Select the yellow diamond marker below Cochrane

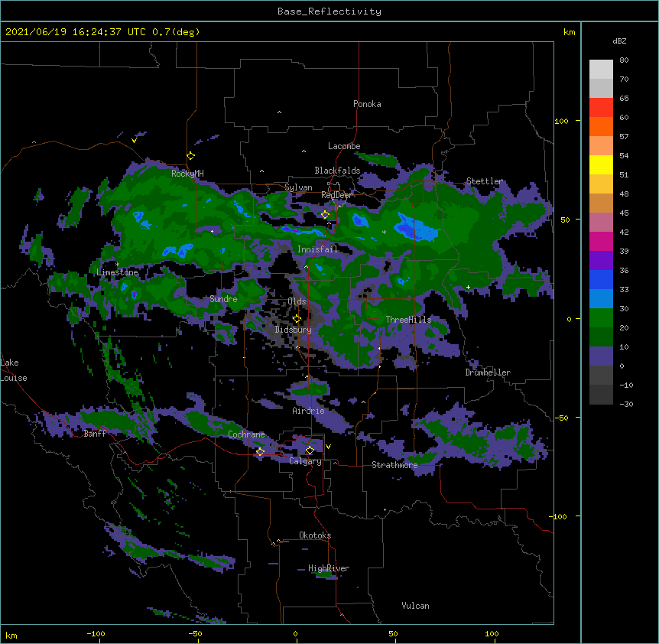(x=260, y=451)
